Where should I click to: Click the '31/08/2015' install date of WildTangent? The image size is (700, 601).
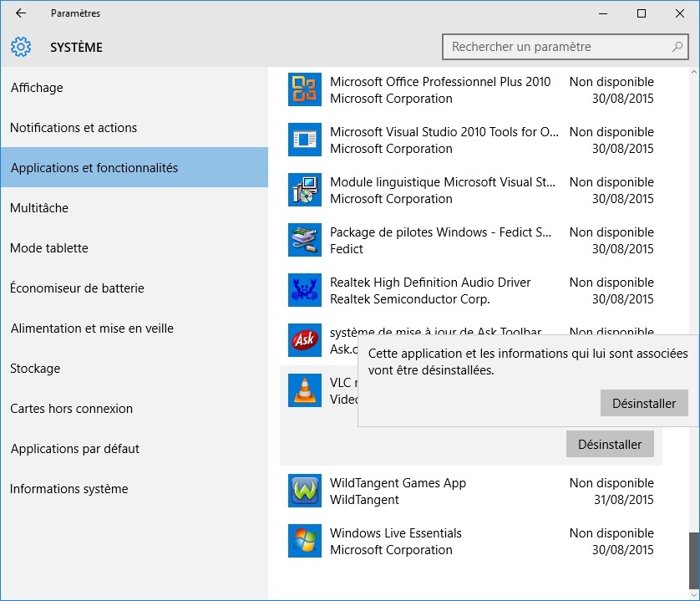click(x=623, y=500)
